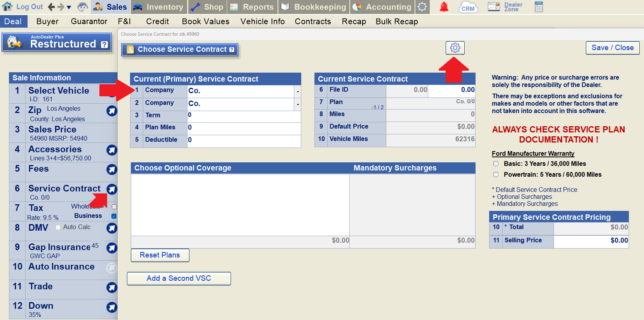Click the red notification bell icon
The width and height of the screenshot is (644, 320).
coord(444,7)
